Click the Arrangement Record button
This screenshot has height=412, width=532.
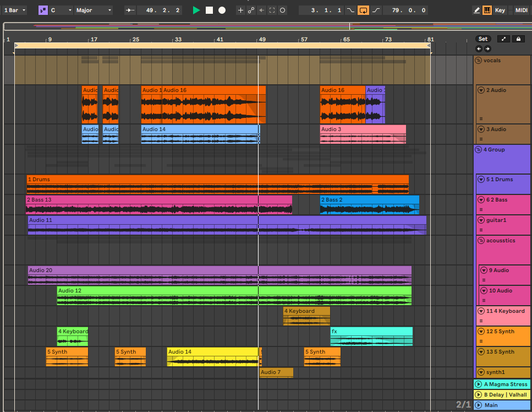click(x=222, y=10)
